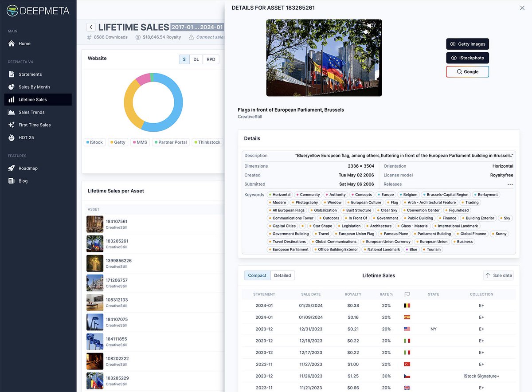Click the thumbnail for asset 1399856226
Image resolution: width=532 pixels, height=392 pixels.
[94, 263]
